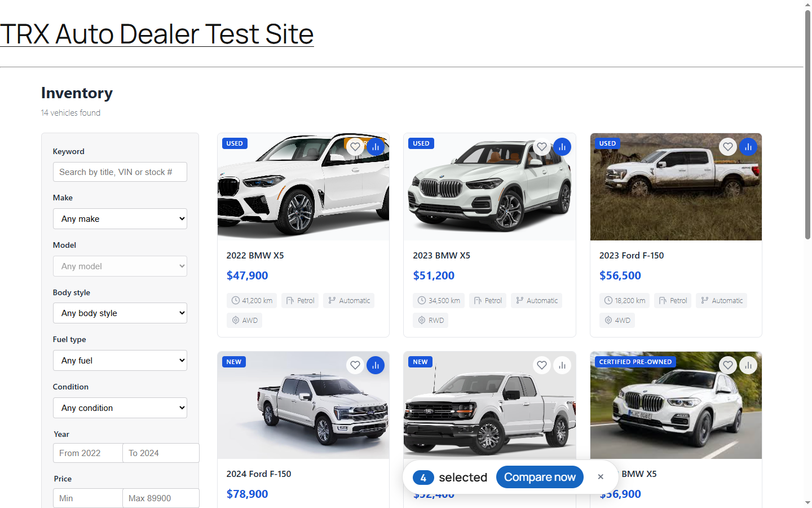Click the RWD drivetrain tag

(x=431, y=321)
